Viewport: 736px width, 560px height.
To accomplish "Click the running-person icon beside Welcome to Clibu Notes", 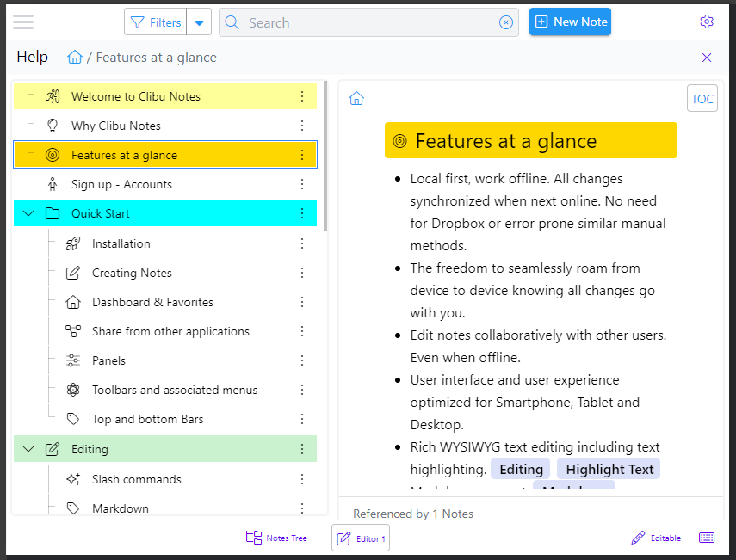I will point(53,96).
